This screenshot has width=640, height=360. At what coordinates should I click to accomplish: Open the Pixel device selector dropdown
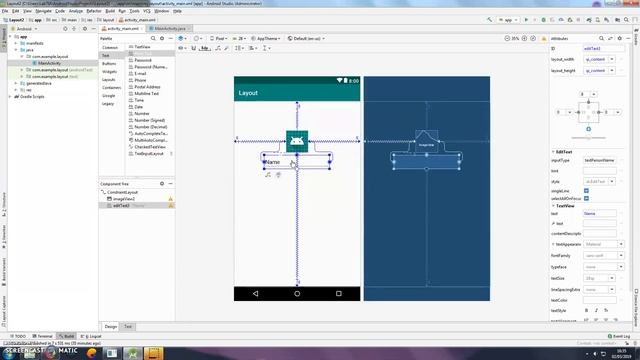[x=219, y=38]
